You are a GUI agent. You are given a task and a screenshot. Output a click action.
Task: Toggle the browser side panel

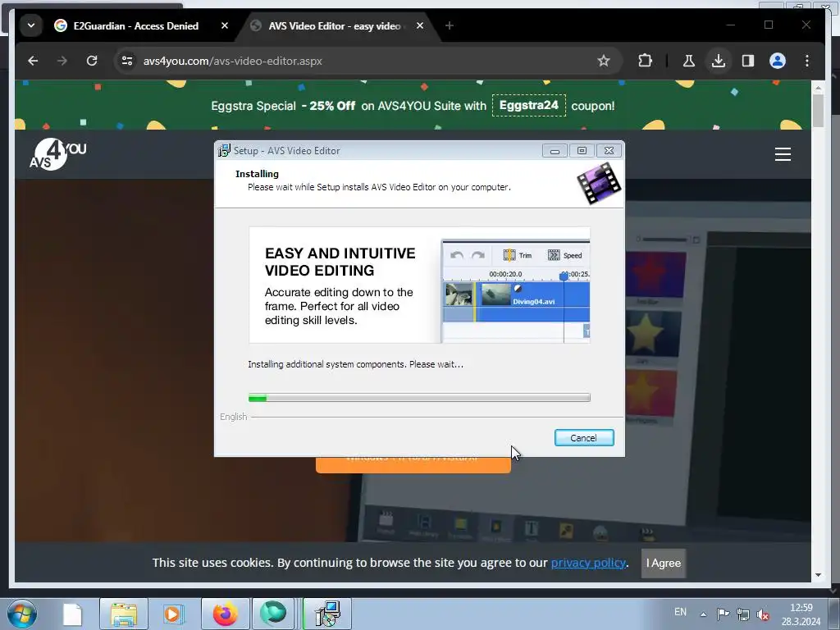748,61
